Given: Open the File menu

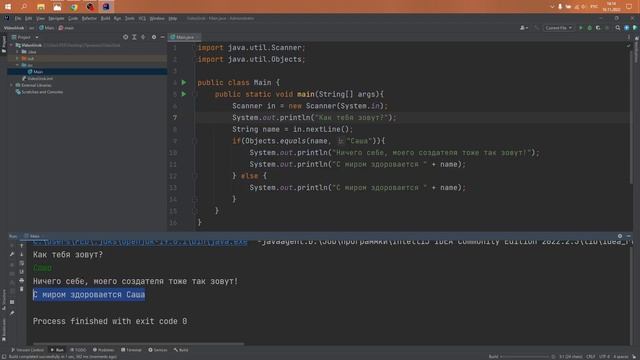Looking at the screenshot, I should click(x=18, y=18).
